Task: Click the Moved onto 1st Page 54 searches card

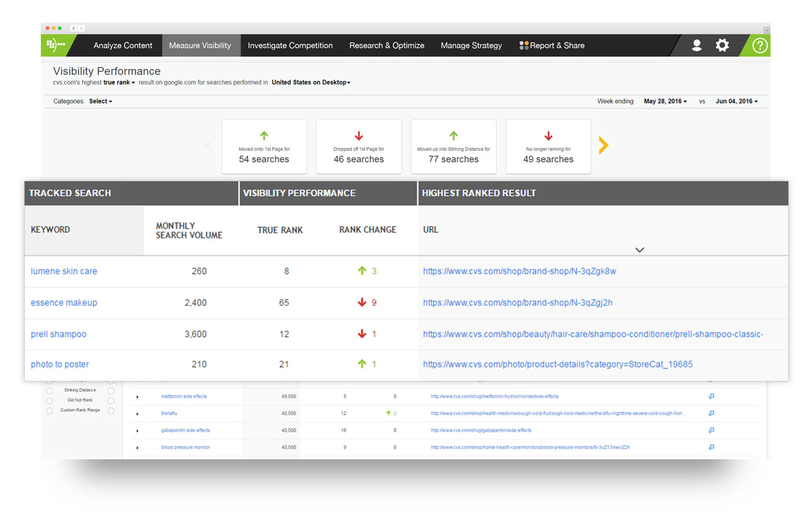Action: tap(264, 146)
